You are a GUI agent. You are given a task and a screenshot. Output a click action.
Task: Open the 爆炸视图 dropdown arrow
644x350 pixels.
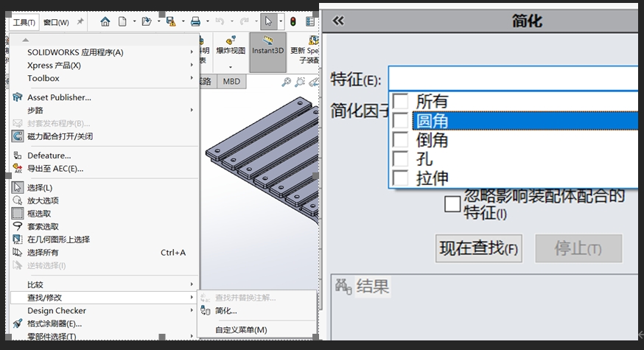pos(231,67)
